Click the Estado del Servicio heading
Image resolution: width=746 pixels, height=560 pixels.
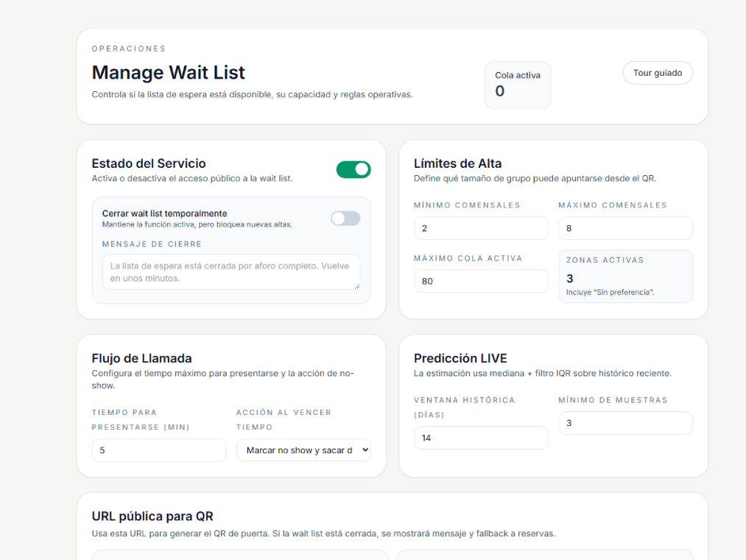pos(148,163)
